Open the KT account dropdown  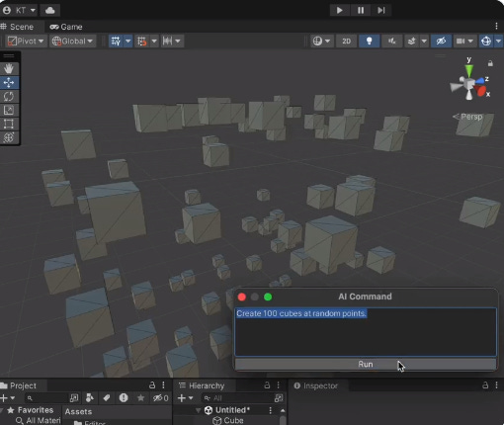coord(19,10)
